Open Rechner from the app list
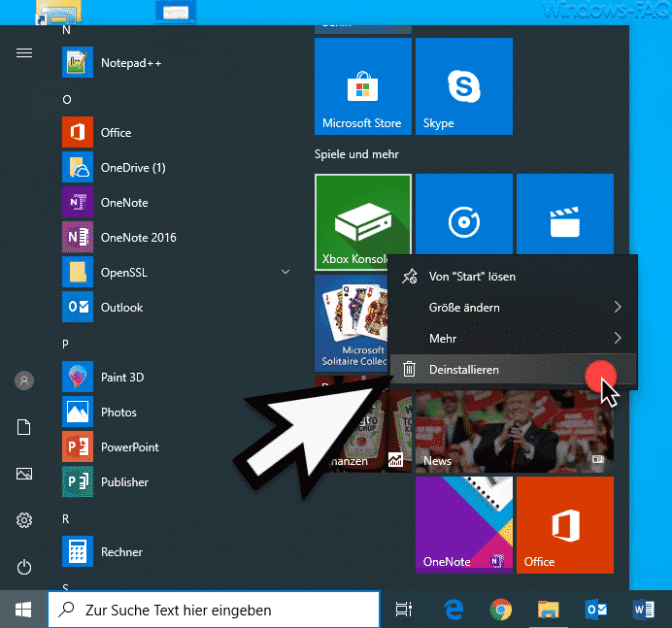 [x=121, y=552]
